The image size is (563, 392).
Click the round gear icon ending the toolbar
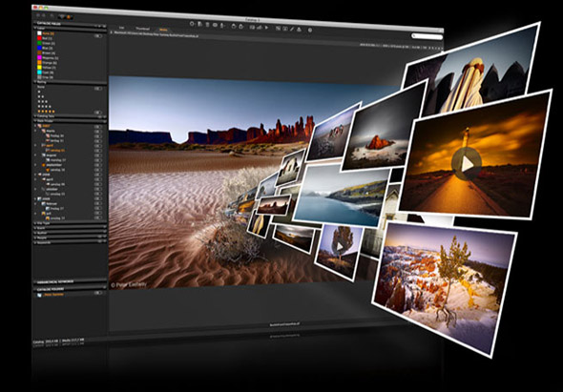point(310,30)
